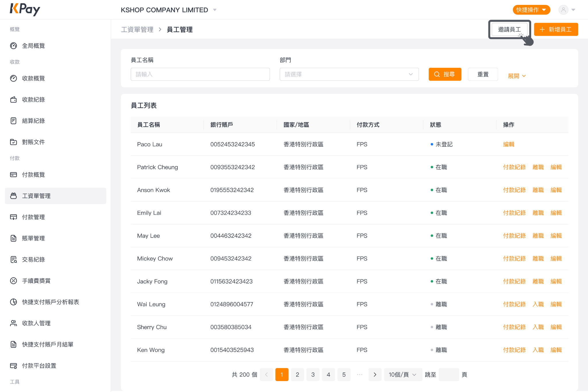The image size is (588, 392).
Task: Click the 付款概覽 card icon
Action: coord(13,175)
